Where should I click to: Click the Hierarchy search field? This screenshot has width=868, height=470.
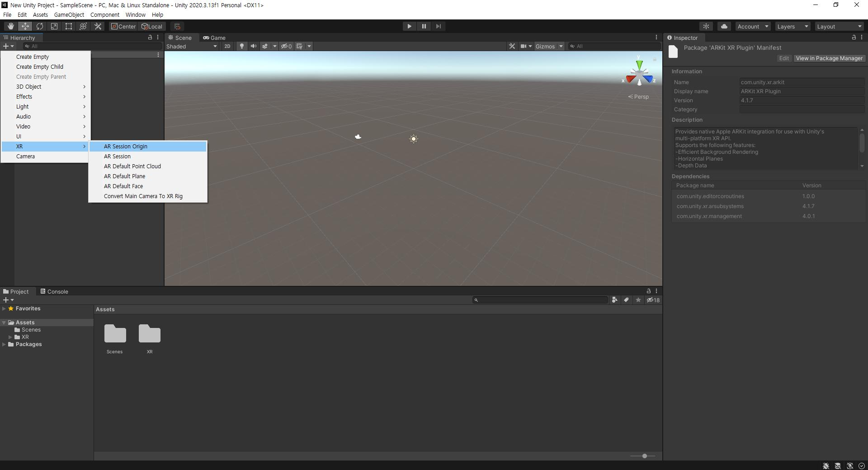tap(93, 46)
